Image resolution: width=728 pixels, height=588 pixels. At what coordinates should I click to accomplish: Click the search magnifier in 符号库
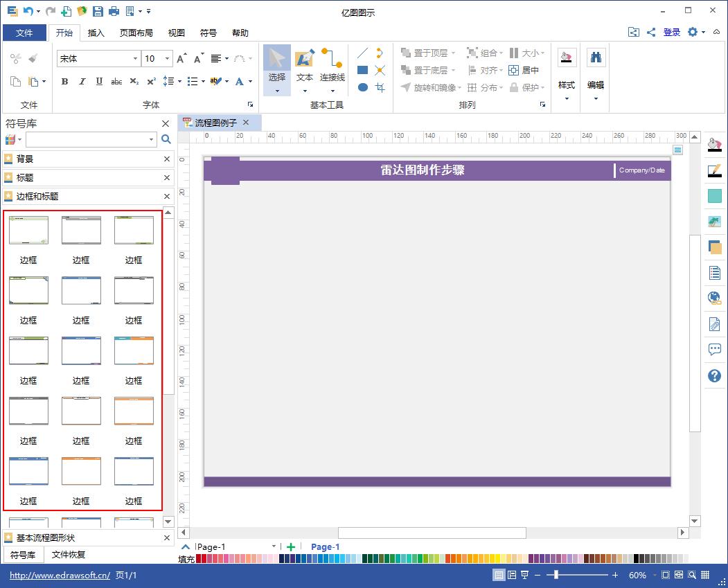[166, 139]
